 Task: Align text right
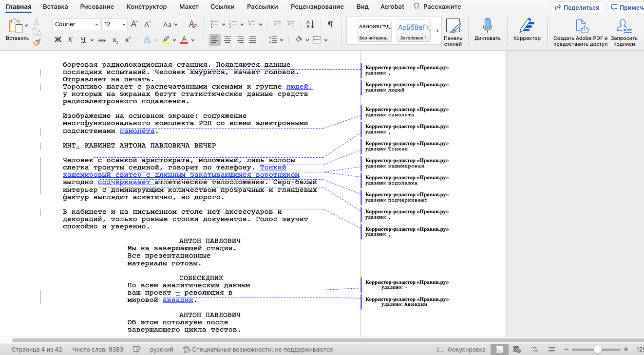coord(240,40)
